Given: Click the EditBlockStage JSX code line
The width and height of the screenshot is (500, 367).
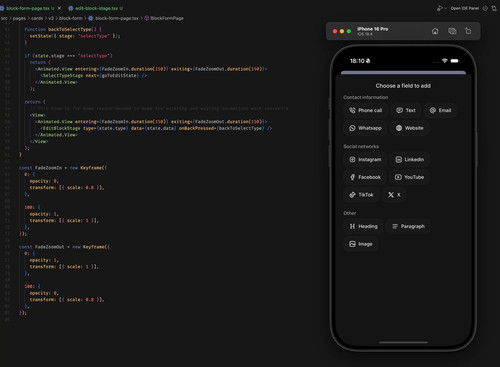Looking at the screenshot, I should tap(156, 128).
